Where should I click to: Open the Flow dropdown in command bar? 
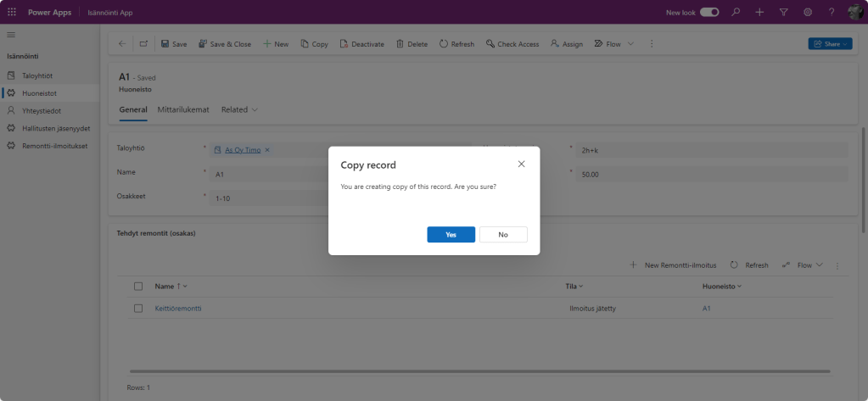coord(613,44)
